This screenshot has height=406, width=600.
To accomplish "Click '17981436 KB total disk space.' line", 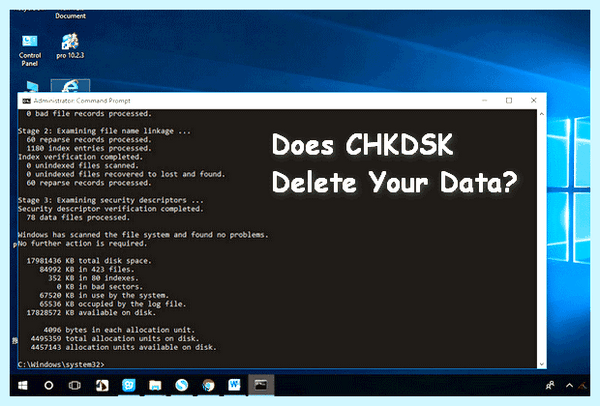I will tap(89, 261).
